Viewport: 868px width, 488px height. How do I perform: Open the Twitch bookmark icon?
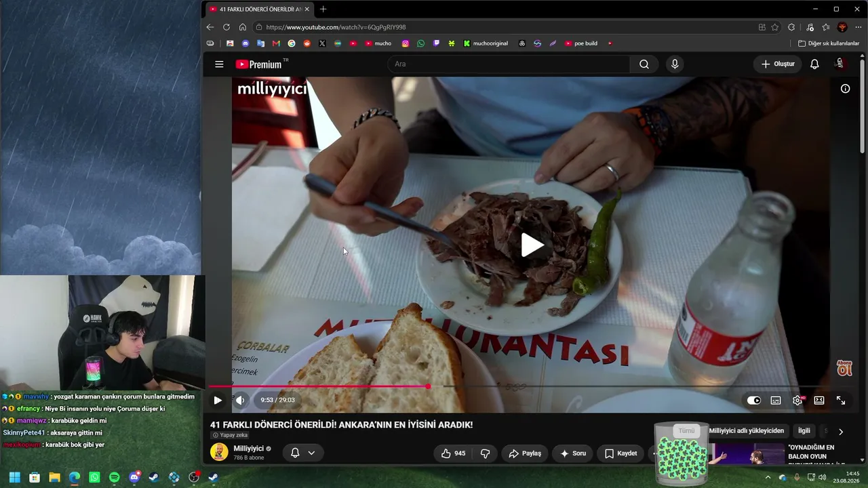pos(437,43)
